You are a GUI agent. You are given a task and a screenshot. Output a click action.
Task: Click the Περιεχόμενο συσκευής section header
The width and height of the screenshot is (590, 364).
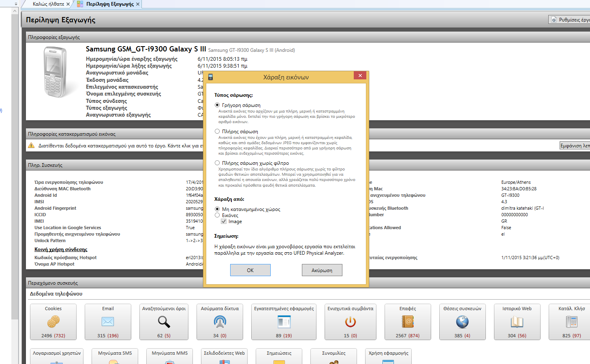(308, 283)
